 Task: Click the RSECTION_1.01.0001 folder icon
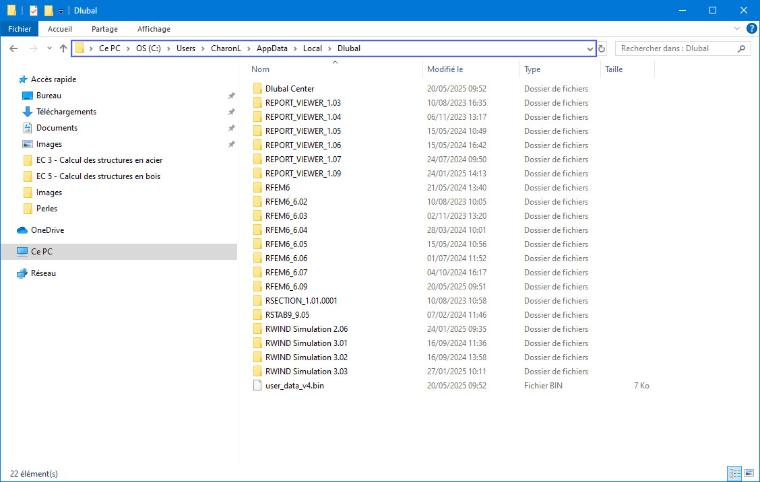click(x=257, y=301)
